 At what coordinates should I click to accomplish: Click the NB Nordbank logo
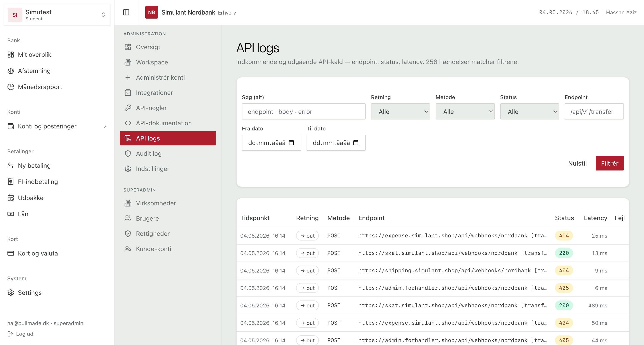click(152, 12)
